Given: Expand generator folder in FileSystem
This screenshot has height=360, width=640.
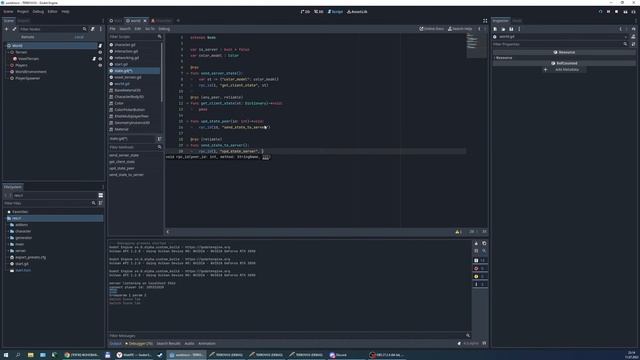Looking at the screenshot, I should [9, 238].
